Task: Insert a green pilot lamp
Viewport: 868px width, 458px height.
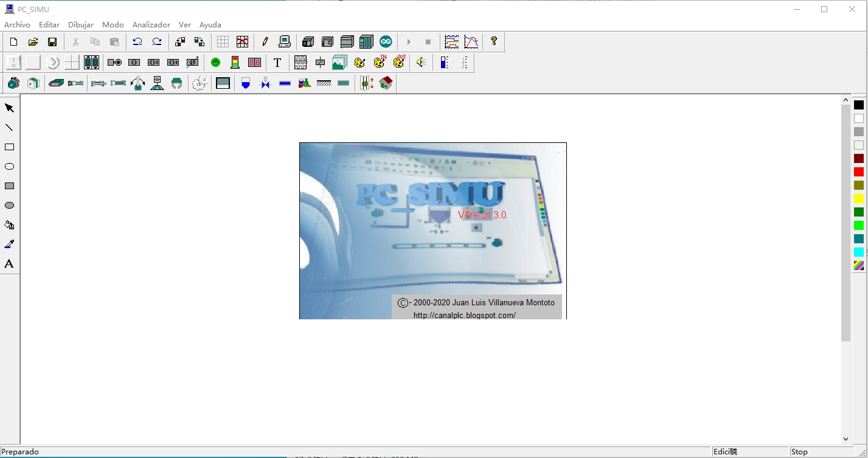Action: pyautogui.click(x=215, y=63)
